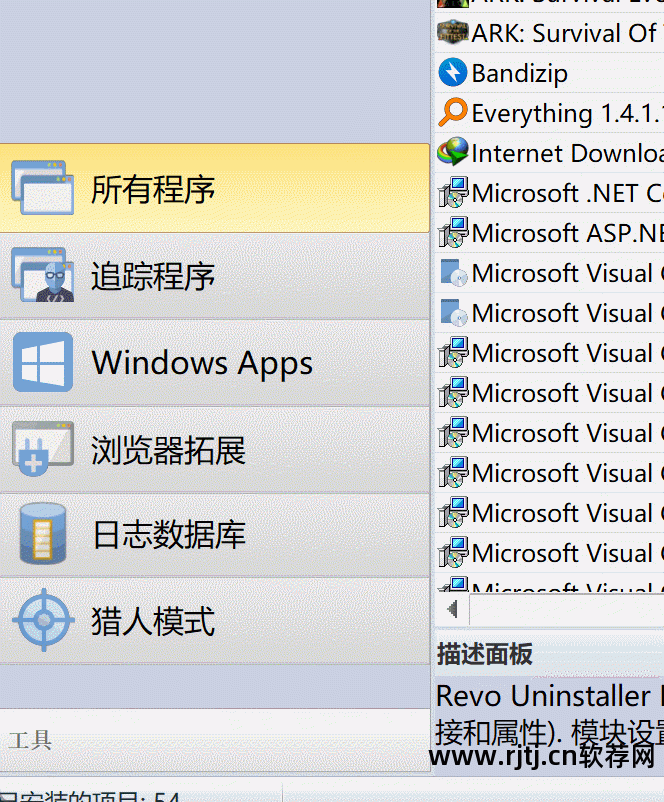
Task: Click the horizontal scrollbar left arrow
Action: (452, 609)
